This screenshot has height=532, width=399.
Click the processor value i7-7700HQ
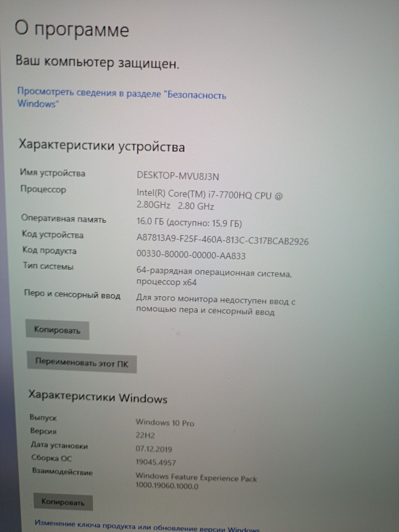(209, 200)
